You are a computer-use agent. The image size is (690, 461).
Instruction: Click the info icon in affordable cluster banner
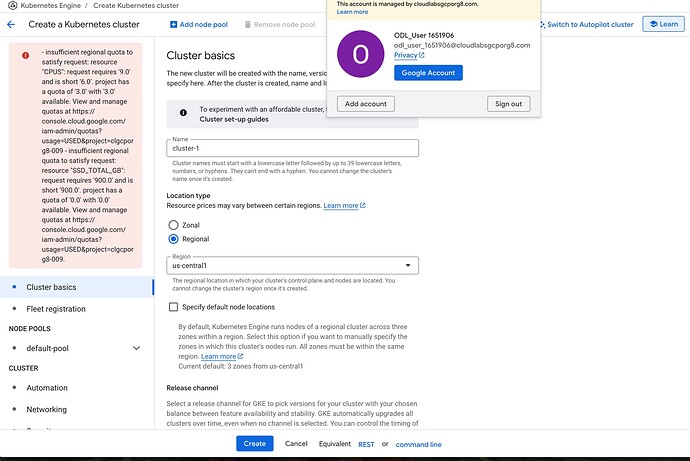(x=183, y=113)
